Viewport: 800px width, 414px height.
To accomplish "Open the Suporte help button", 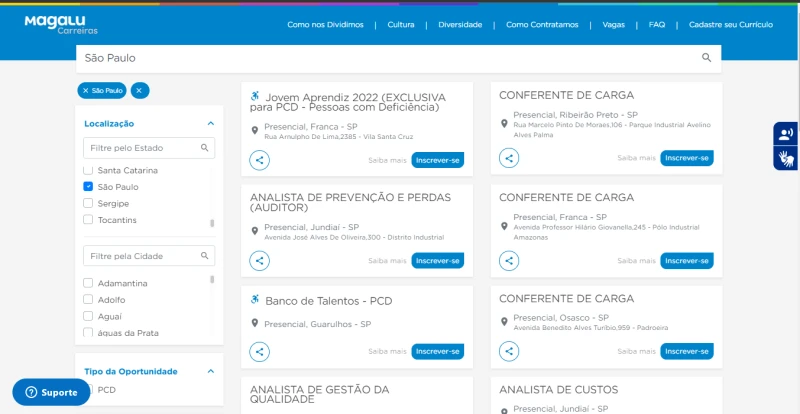I will (51, 392).
